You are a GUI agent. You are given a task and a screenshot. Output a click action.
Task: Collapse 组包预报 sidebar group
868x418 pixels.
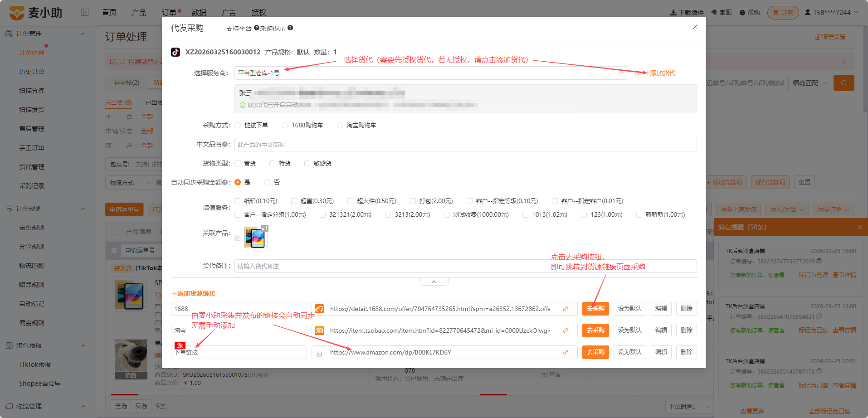click(83, 345)
